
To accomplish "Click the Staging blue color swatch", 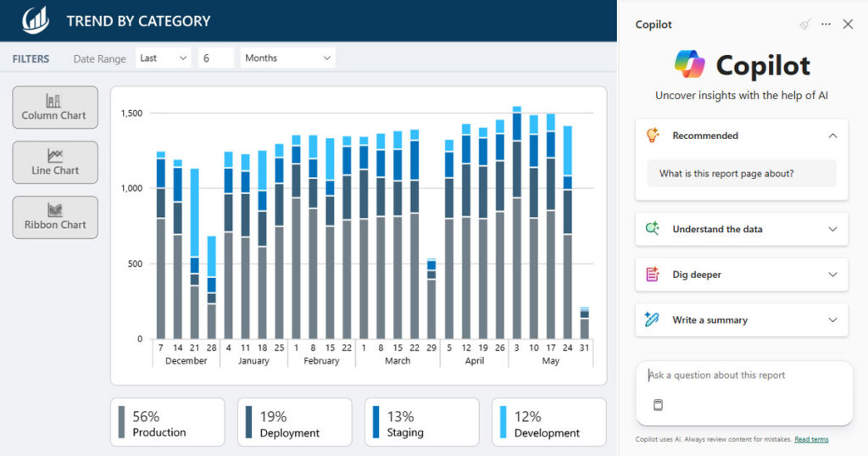I will tap(376, 422).
